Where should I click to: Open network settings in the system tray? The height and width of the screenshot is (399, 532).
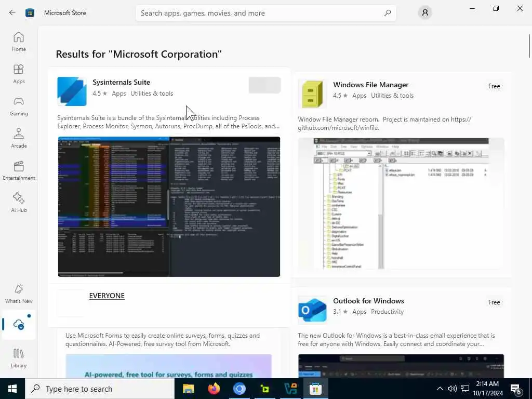coord(465,389)
